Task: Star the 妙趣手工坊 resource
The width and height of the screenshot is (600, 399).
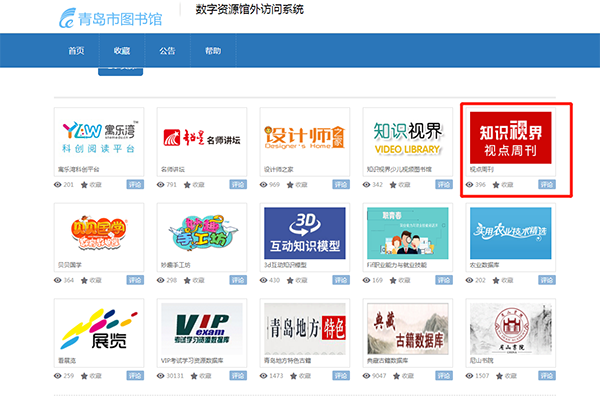Action: (x=187, y=281)
